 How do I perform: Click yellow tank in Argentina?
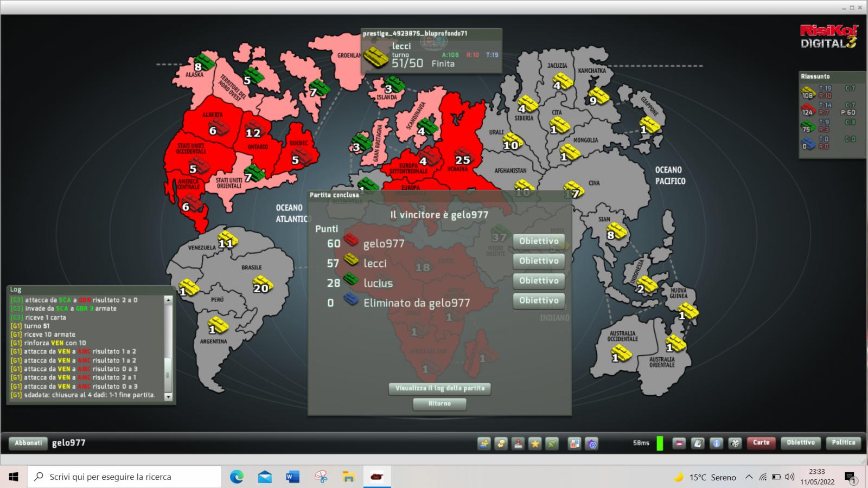click(218, 326)
